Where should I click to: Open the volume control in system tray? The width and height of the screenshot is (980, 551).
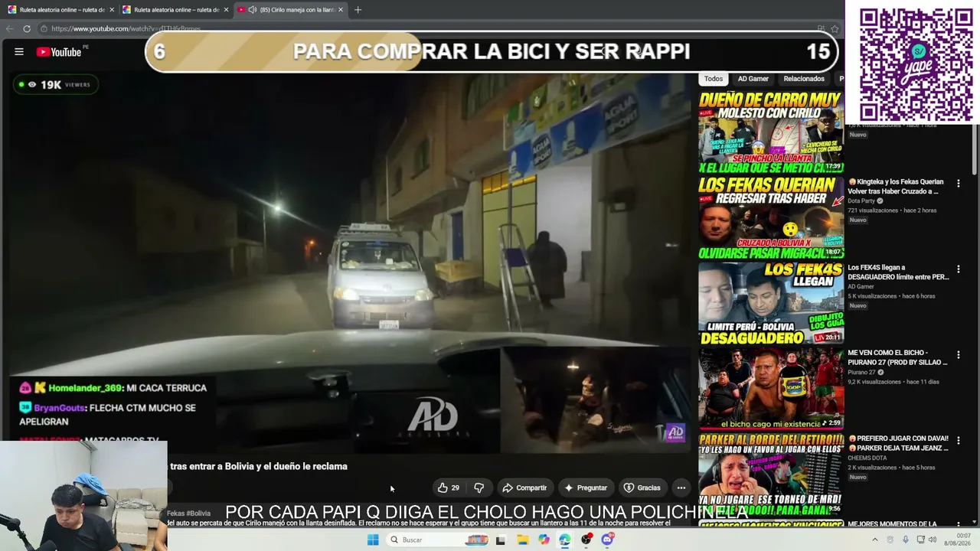pyautogui.click(x=933, y=540)
